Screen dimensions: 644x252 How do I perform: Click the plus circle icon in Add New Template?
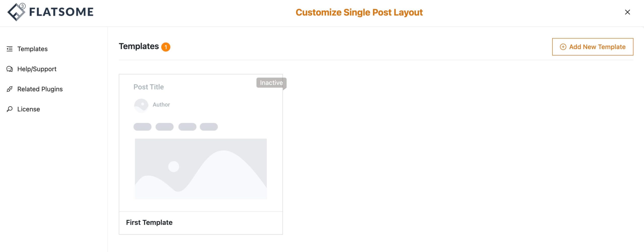[563, 47]
